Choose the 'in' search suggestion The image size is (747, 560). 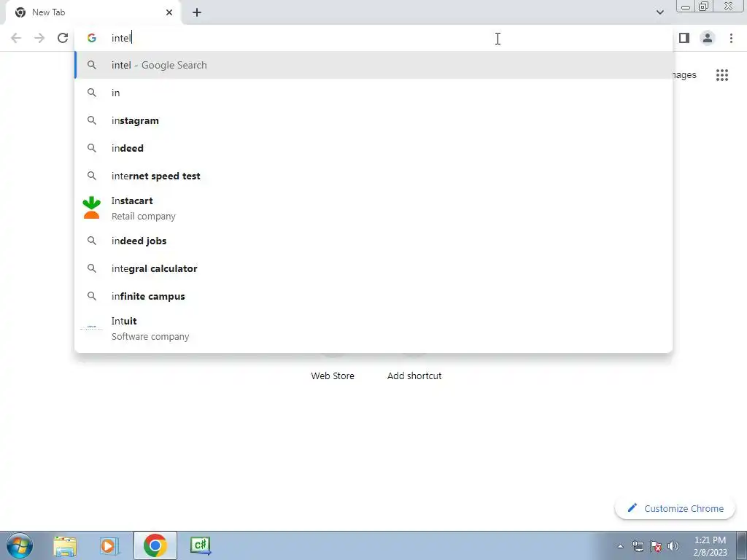coord(373,93)
